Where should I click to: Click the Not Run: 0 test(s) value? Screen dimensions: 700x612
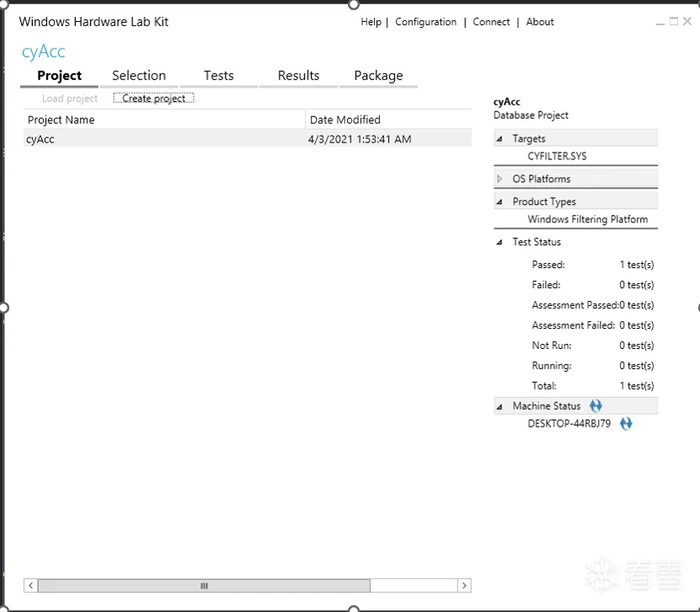(637, 346)
